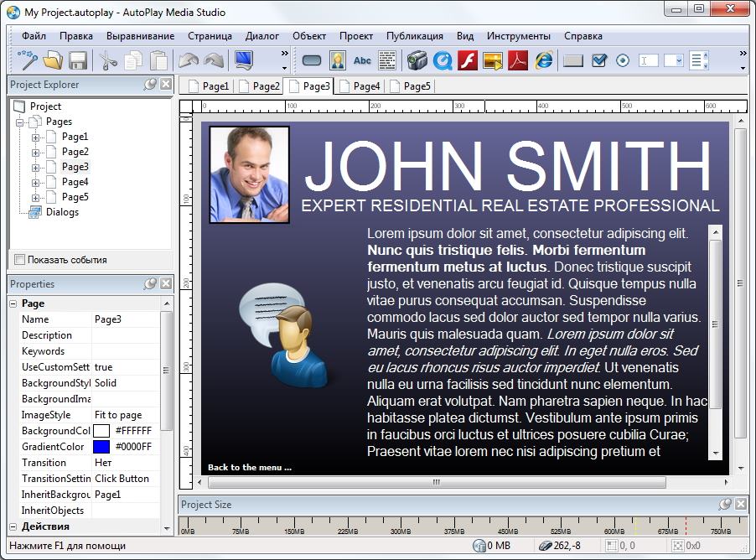Expand the Page1 tree node
The height and width of the screenshot is (560, 756).
coord(35,137)
